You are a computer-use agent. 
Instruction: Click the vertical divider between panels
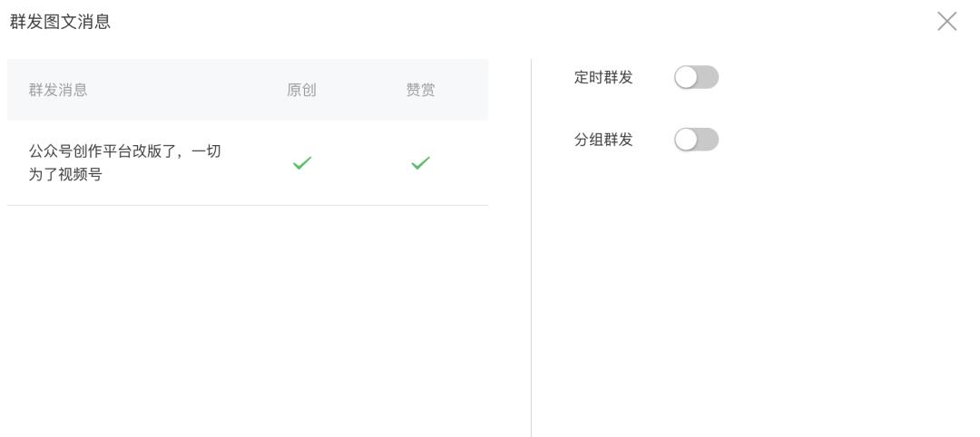pos(531,272)
